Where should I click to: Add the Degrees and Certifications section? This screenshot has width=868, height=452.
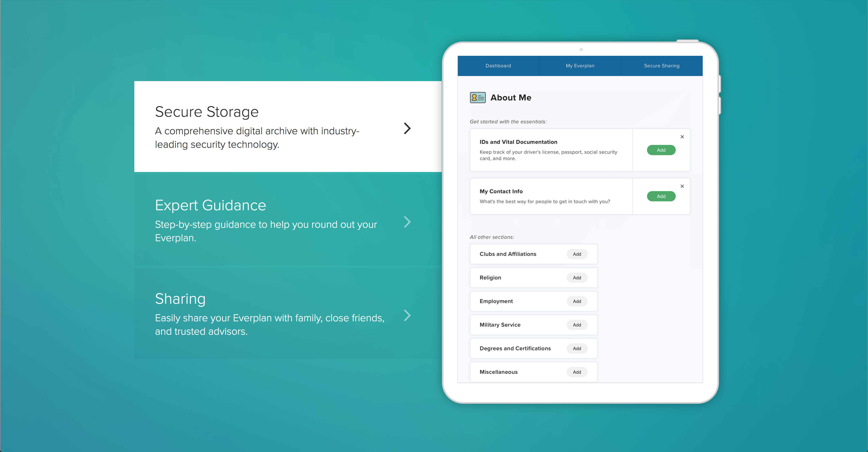coord(577,349)
